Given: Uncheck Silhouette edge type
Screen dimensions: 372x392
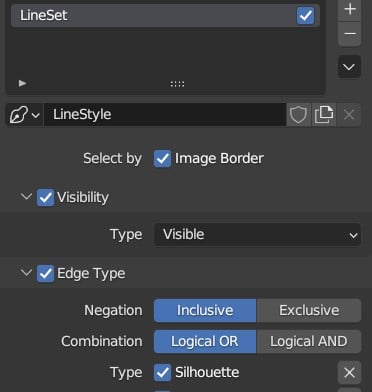Looking at the screenshot, I should 162,372.
